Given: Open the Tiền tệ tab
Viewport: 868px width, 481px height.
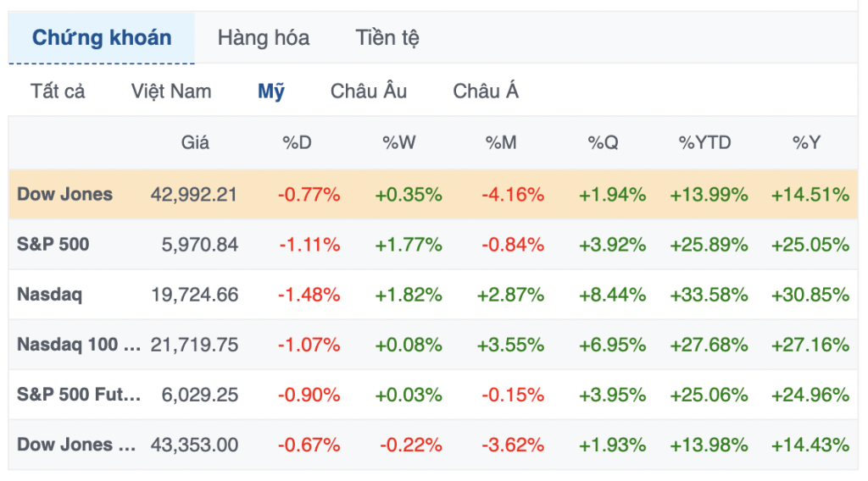Looking at the screenshot, I should coord(387,38).
